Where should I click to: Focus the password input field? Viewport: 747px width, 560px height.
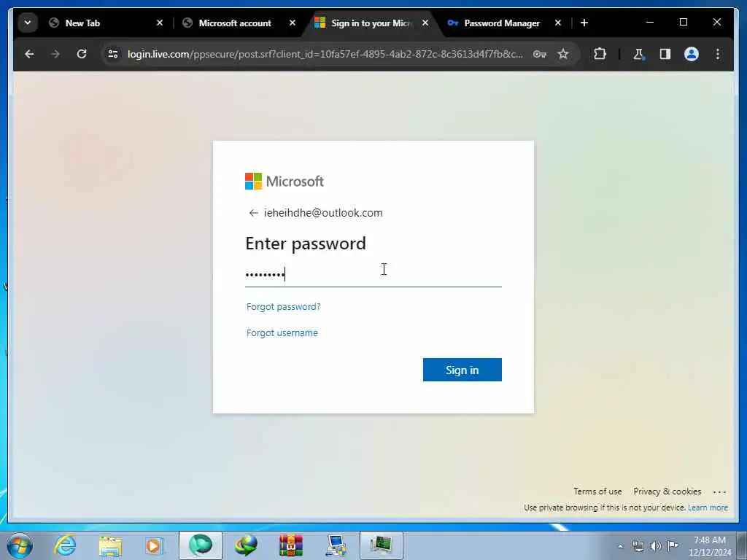coord(373,275)
